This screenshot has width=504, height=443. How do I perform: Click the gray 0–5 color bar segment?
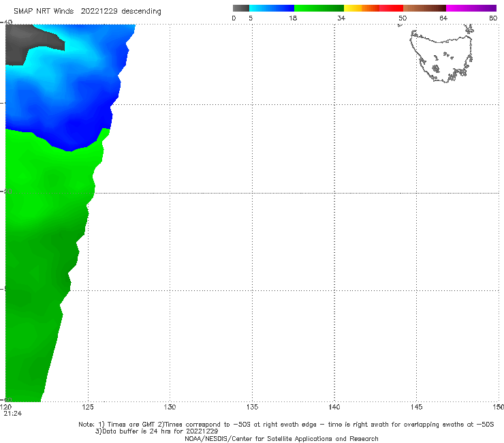(x=240, y=8)
